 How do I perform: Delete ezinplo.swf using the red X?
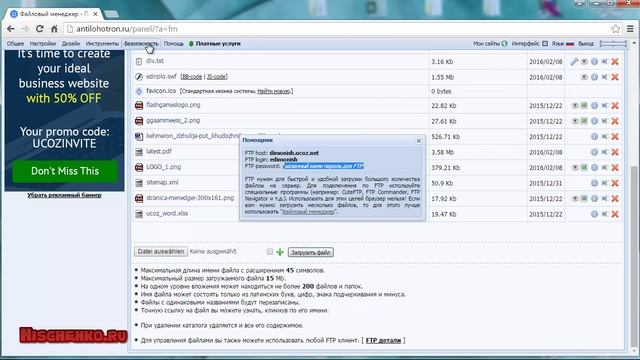pos(615,77)
